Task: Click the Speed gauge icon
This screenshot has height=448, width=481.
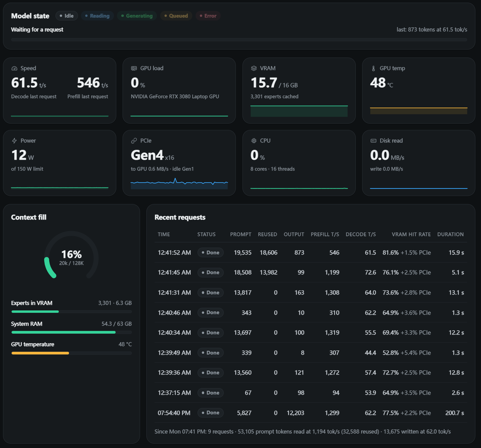Action: point(14,68)
